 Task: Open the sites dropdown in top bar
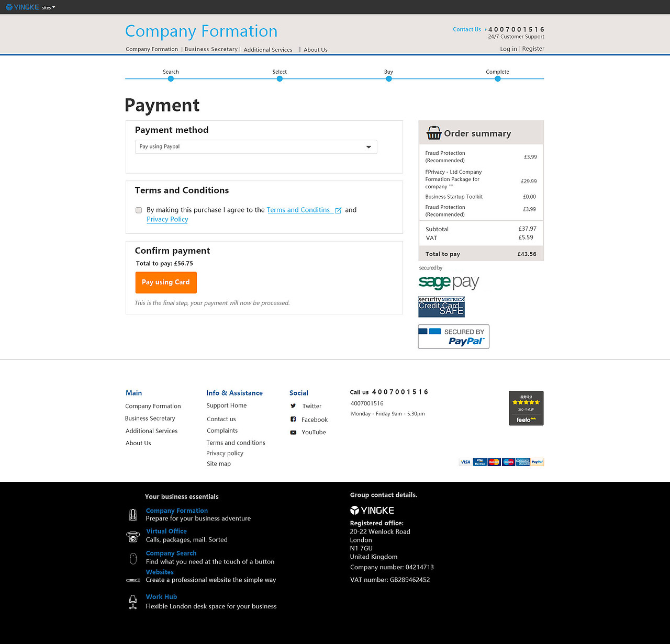click(48, 8)
